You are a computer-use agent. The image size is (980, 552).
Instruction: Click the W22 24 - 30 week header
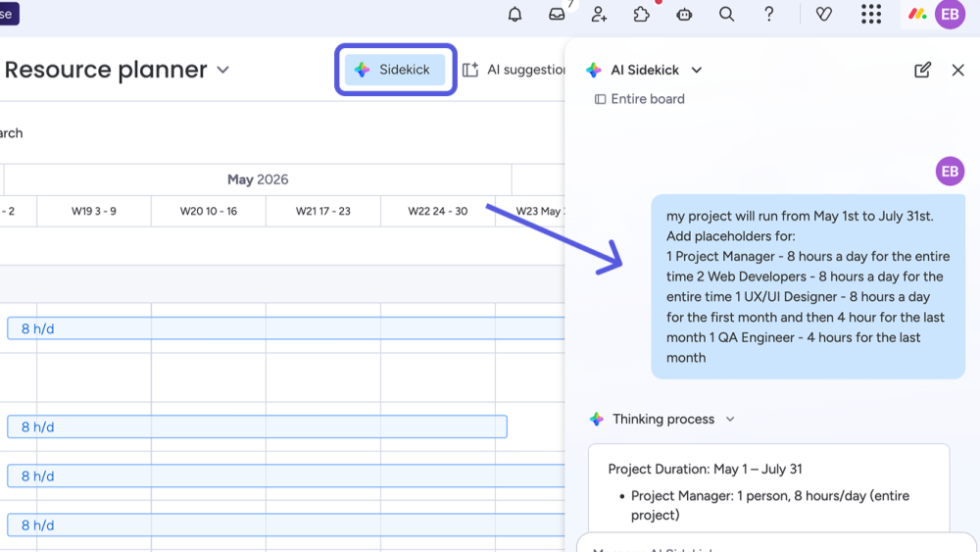click(437, 211)
